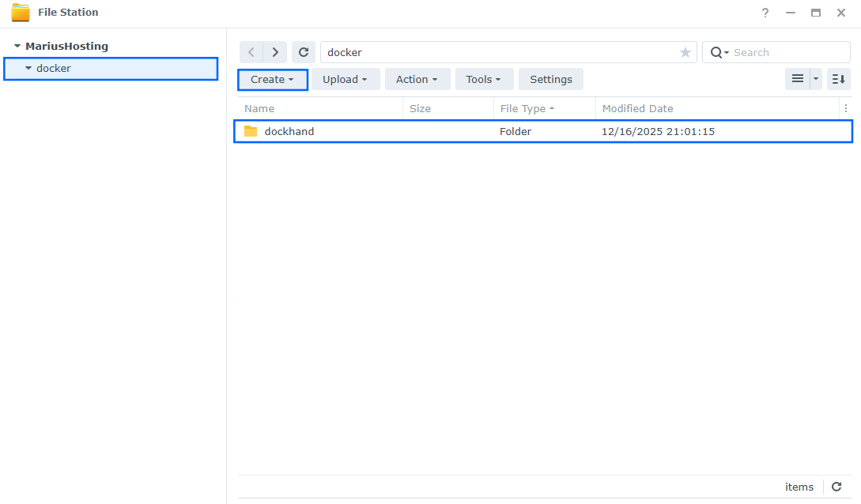Click the forward navigation arrow
Screen dimensions: 861x504
274,51
